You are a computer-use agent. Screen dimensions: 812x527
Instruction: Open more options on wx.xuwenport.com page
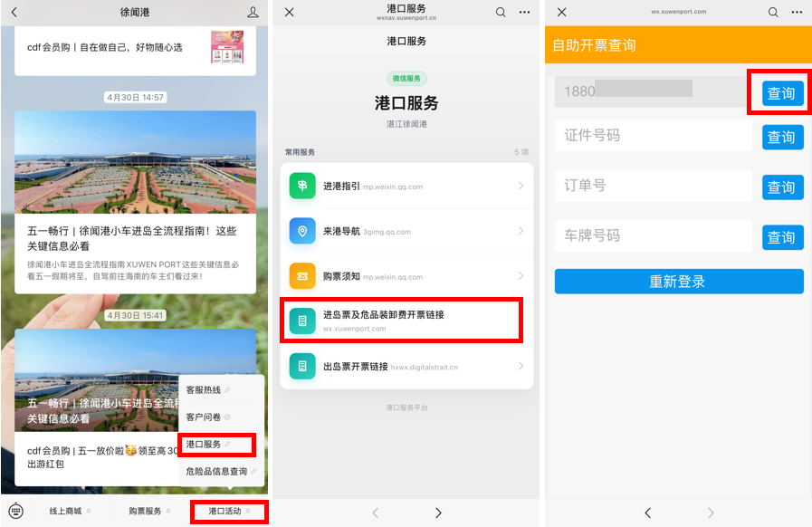tap(797, 12)
